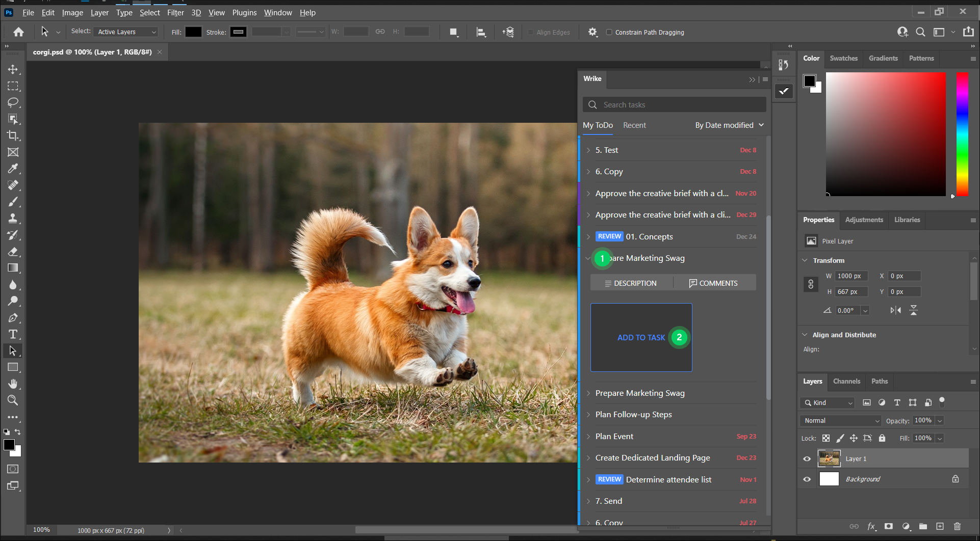Screen dimensions: 980x541
Task: Select the Eyedropper tool
Action: (x=13, y=169)
